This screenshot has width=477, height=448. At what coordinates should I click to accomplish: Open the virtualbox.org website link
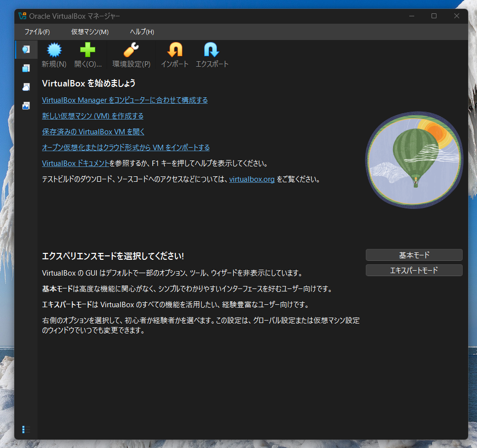[252, 179]
